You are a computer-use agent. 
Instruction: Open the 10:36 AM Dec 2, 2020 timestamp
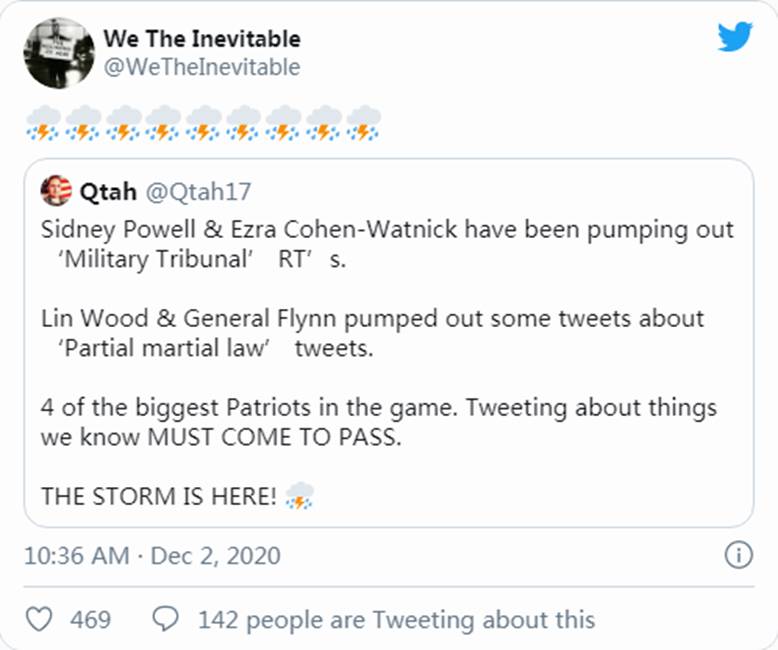click(152, 556)
